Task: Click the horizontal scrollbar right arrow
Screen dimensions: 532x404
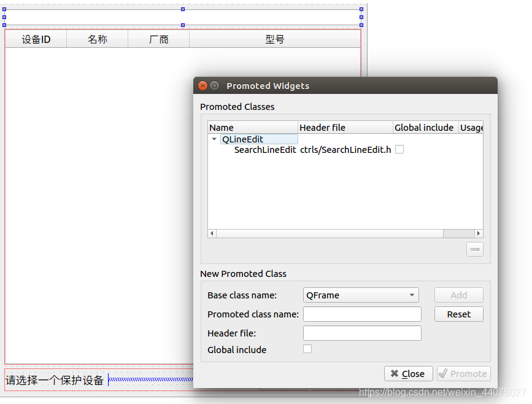Action: point(479,233)
